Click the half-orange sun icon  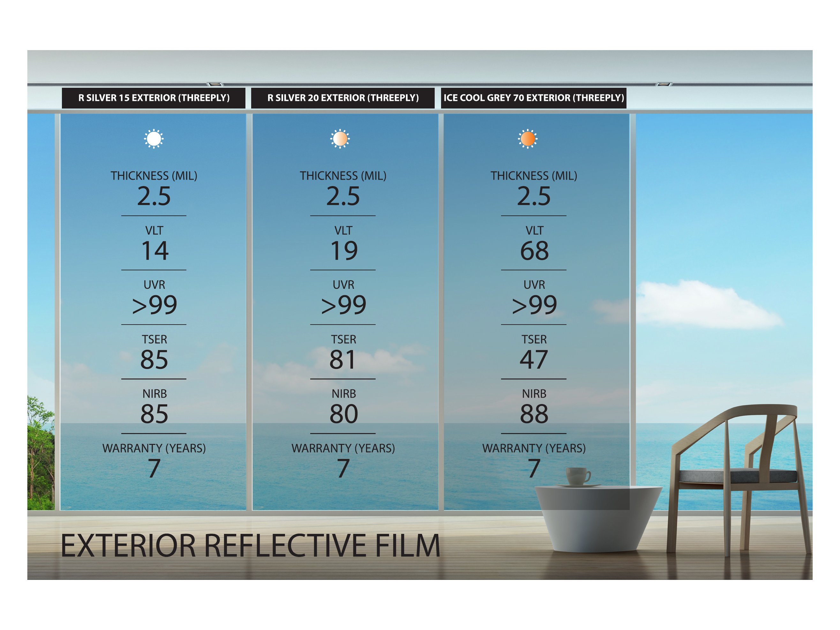pyautogui.click(x=340, y=139)
